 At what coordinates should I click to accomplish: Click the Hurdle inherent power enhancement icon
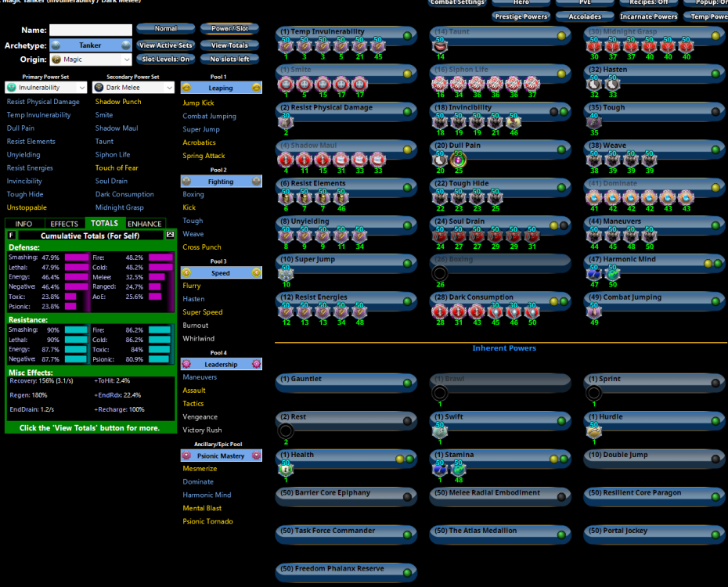[x=594, y=431]
